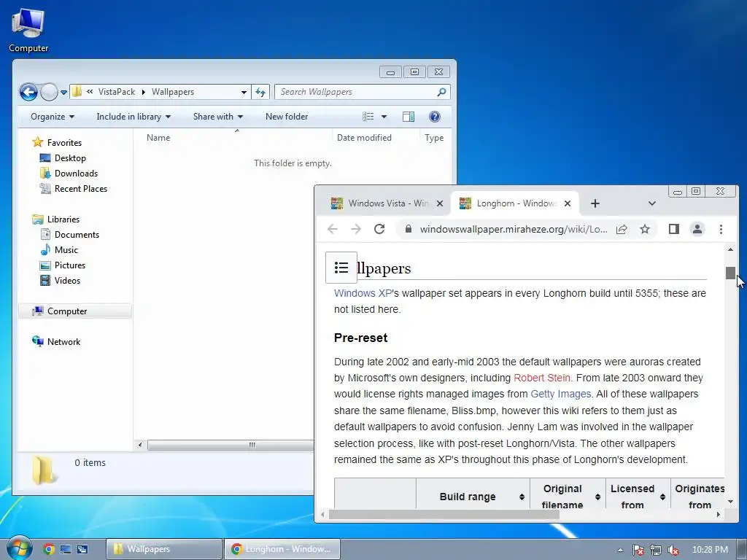Screen dimensions: 747x560
Task: Open Chrome's tab search chevron
Action: point(652,203)
